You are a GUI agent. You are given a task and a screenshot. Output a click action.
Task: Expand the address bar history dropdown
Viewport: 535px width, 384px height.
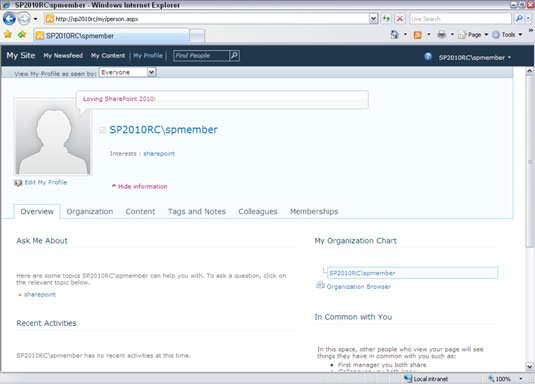coord(374,18)
